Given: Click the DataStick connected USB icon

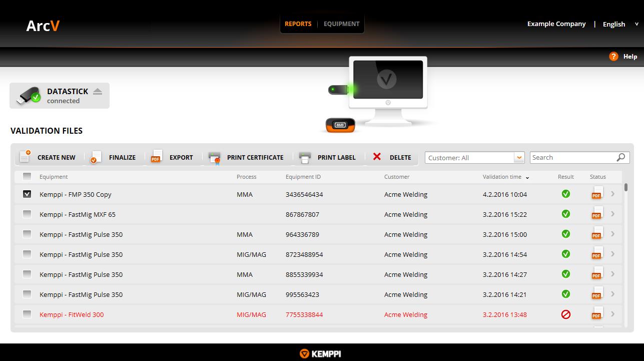Looking at the screenshot, I should 29,95.
